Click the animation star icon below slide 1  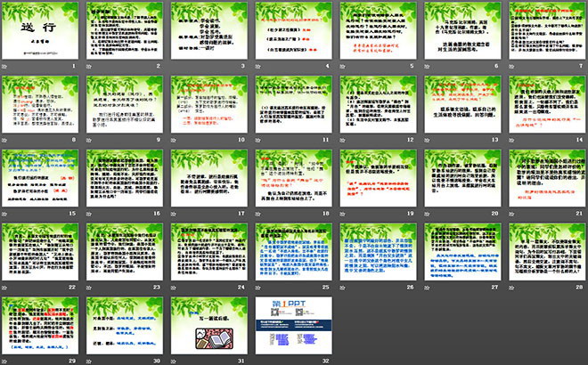coord(4,67)
